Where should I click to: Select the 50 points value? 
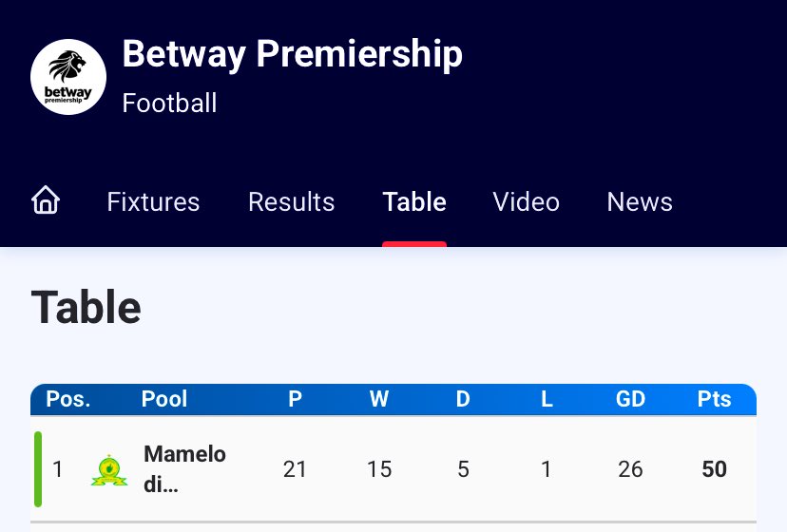715,468
